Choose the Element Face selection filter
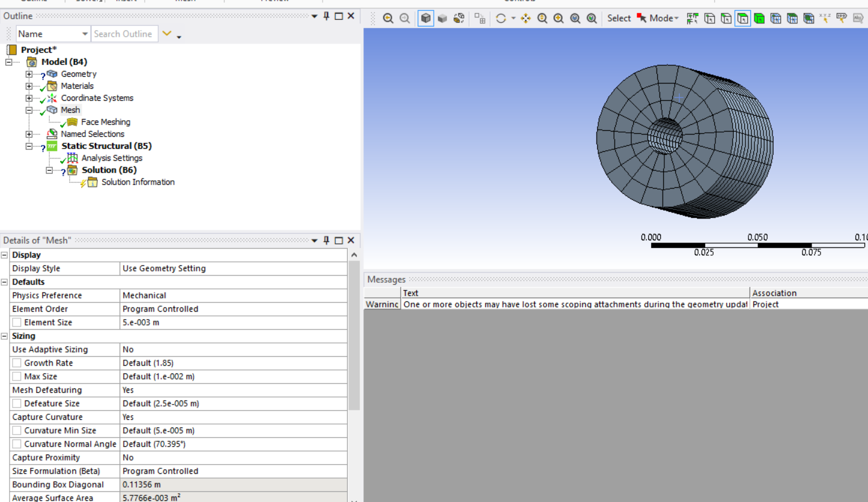The width and height of the screenshot is (868, 502). (x=792, y=18)
